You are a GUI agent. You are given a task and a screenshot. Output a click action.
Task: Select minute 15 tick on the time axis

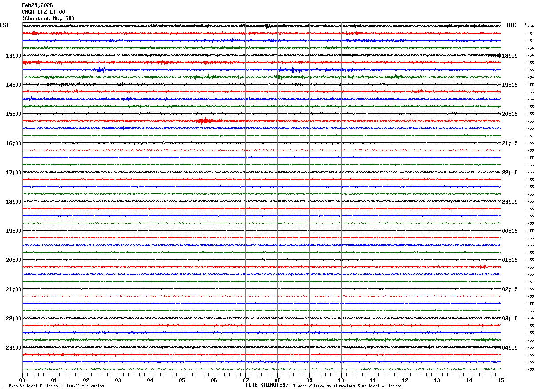[x=500, y=380]
